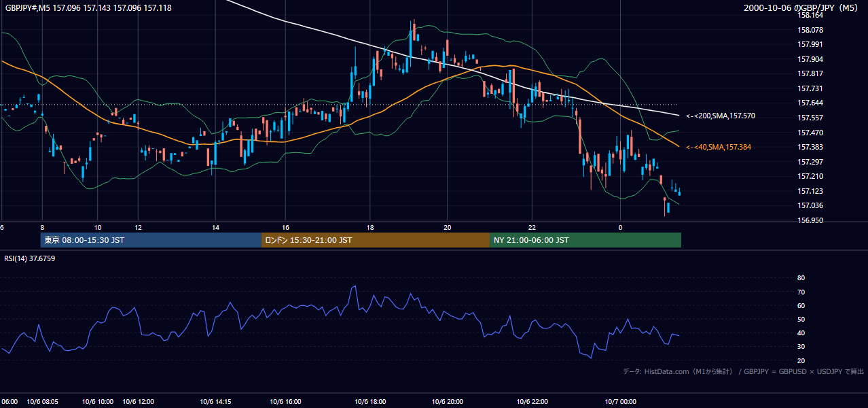
Task: Click the bottom time label 10/6 16:00
Action: (x=285, y=402)
